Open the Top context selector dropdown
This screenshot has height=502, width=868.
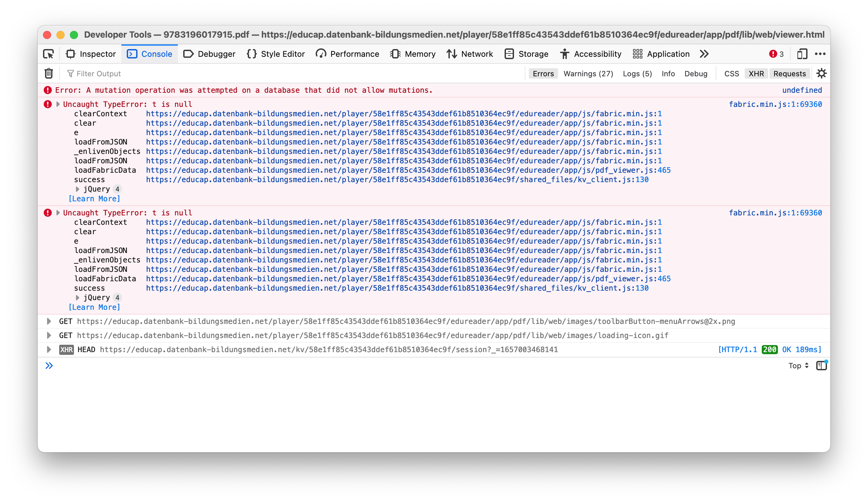798,366
